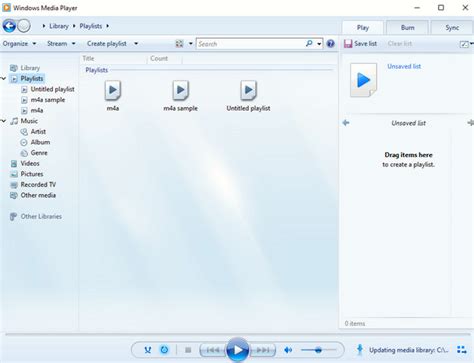Select Untitled playlist in the tree

pyautogui.click(x=52, y=89)
